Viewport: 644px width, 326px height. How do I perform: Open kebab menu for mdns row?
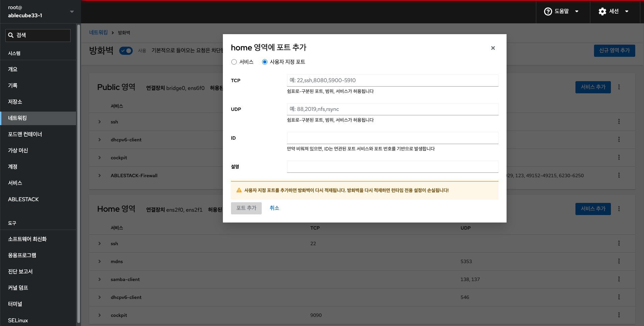point(619,261)
